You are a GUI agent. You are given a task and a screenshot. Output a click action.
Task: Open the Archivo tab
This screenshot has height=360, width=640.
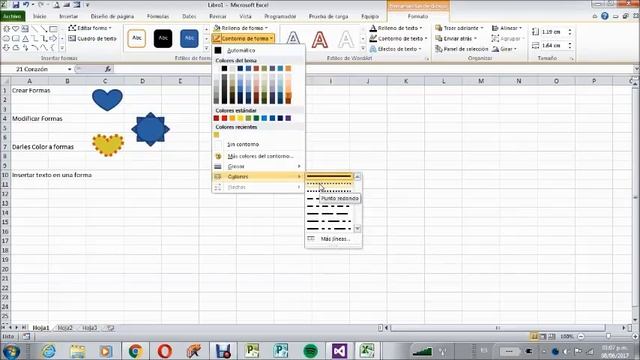pyautogui.click(x=13, y=16)
